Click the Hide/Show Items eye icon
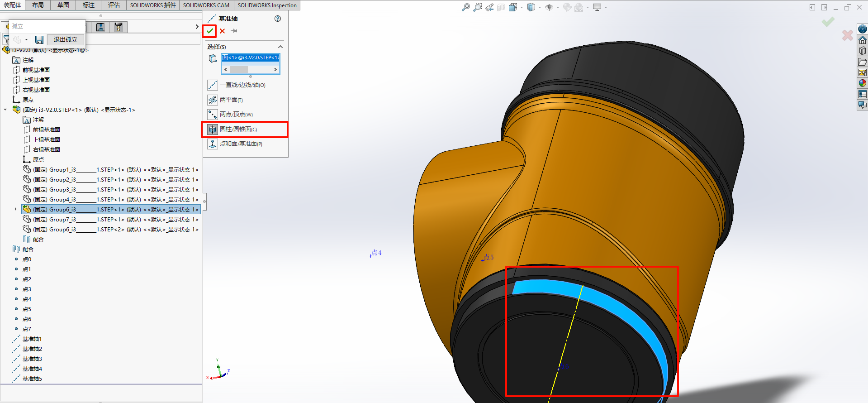 point(549,7)
